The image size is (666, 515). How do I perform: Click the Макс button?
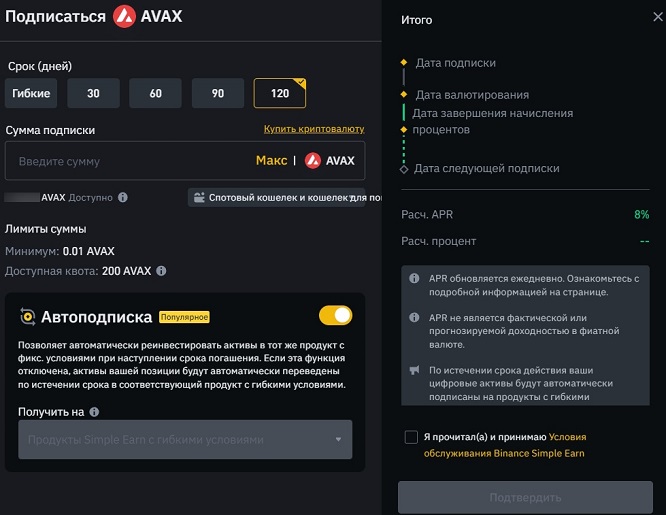coord(271,161)
